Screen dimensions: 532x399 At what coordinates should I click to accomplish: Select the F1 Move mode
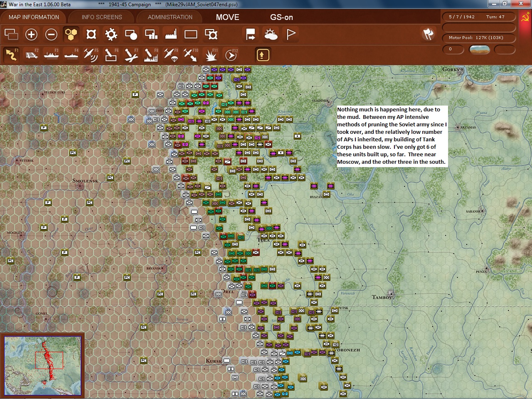[x=11, y=54]
